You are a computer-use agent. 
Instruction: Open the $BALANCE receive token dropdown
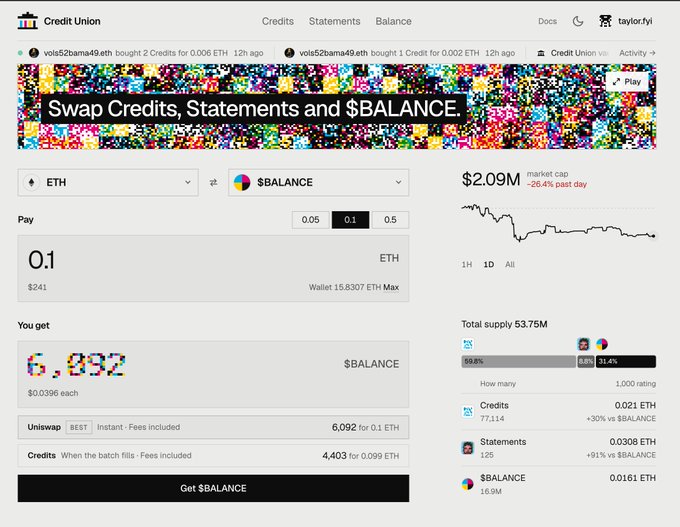point(319,183)
